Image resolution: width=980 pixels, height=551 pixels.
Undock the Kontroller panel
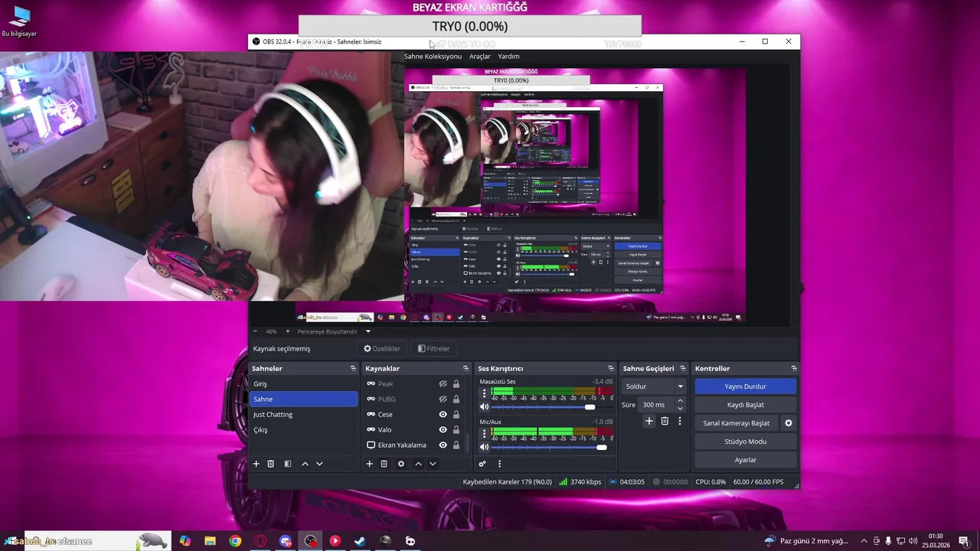[x=794, y=369]
